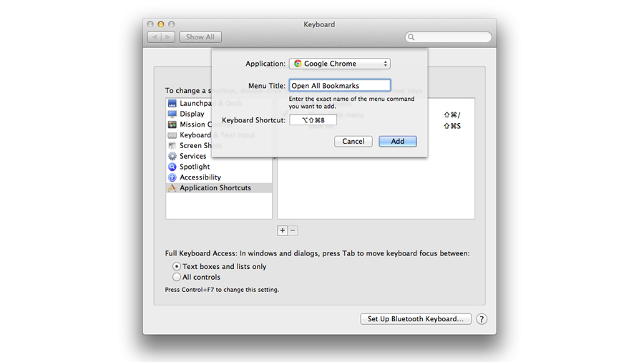Click the Show All button
644x362 pixels.
tap(200, 37)
